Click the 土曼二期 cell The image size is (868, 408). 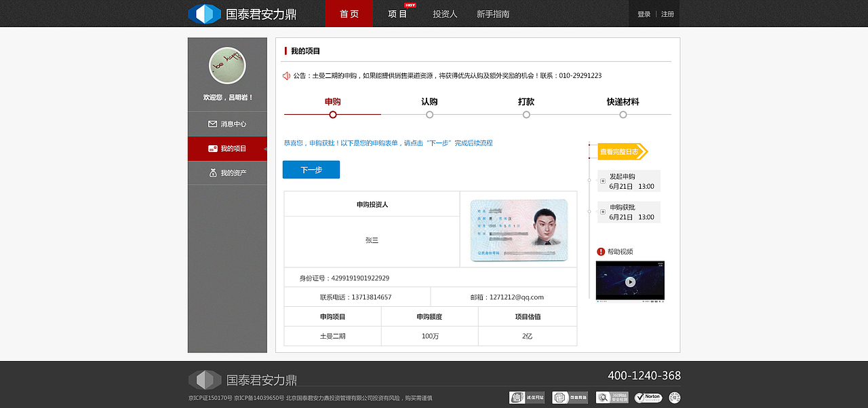(333, 336)
